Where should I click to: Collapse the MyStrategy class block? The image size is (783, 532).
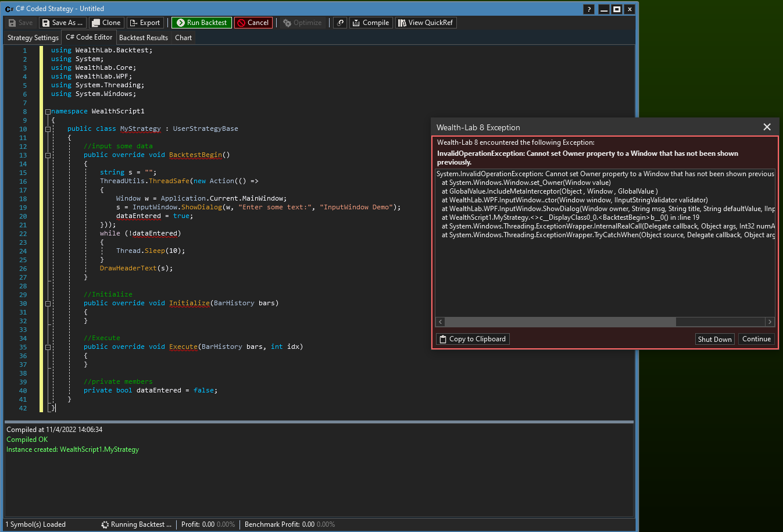(x=48, y=129)
